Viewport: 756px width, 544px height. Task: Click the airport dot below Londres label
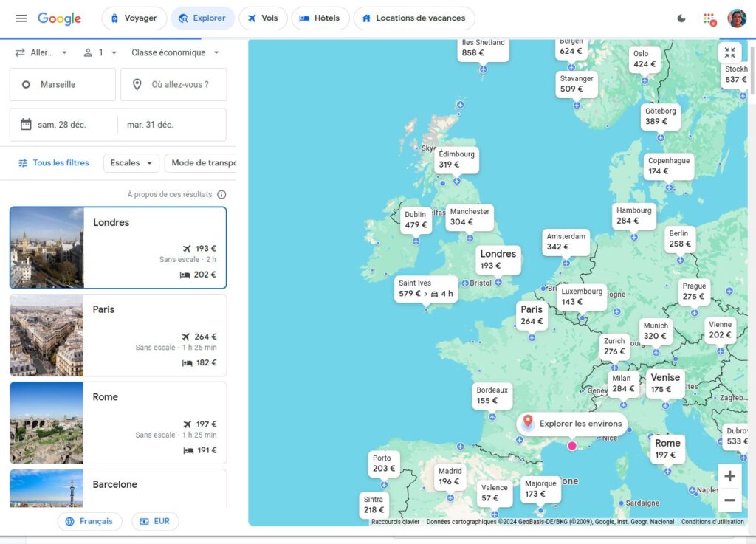498,282
